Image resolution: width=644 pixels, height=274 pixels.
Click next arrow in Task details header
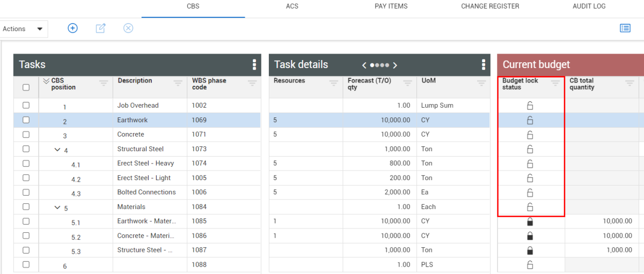coord(396,65)
